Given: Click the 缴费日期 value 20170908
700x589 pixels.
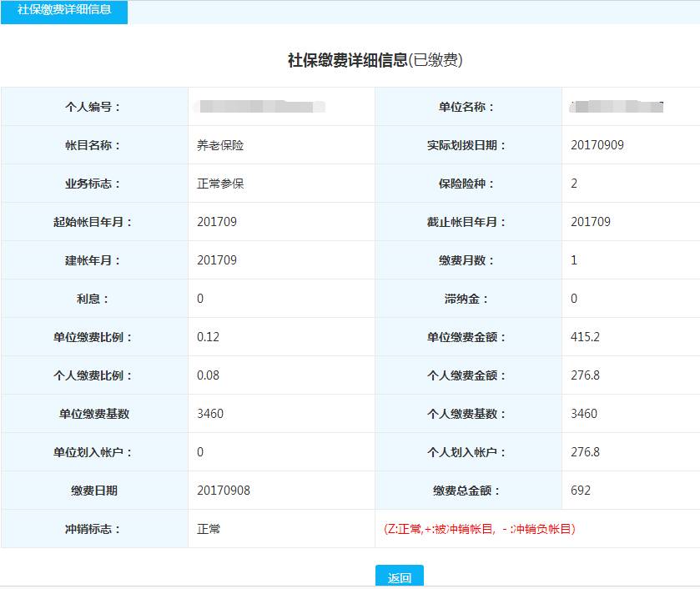Looking at the screenshot, I should coord(224,491).
